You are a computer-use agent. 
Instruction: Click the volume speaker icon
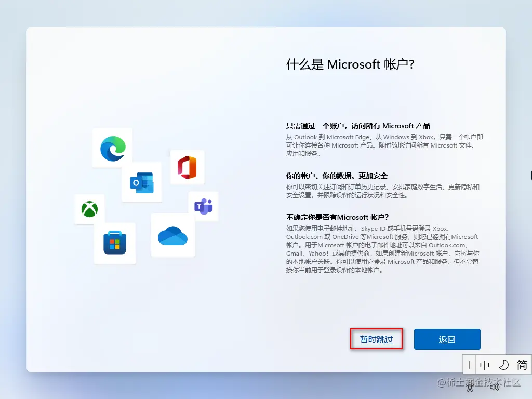click(495, 387)
